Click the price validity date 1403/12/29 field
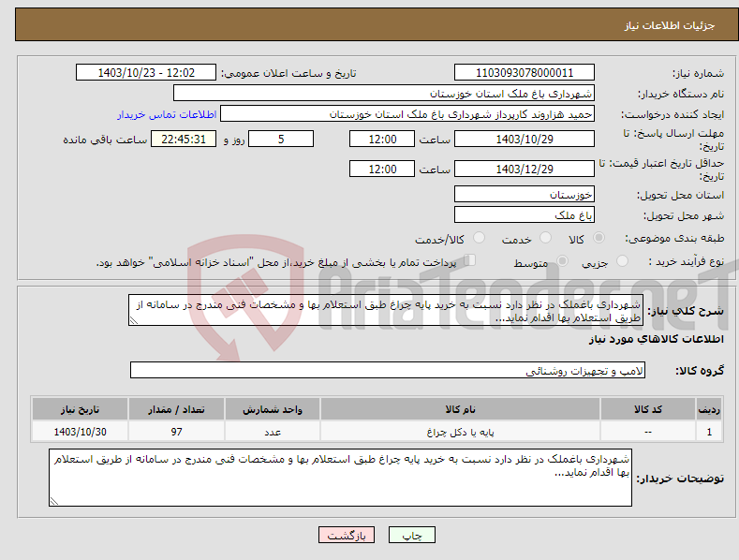739x560 pixels. 525,169
